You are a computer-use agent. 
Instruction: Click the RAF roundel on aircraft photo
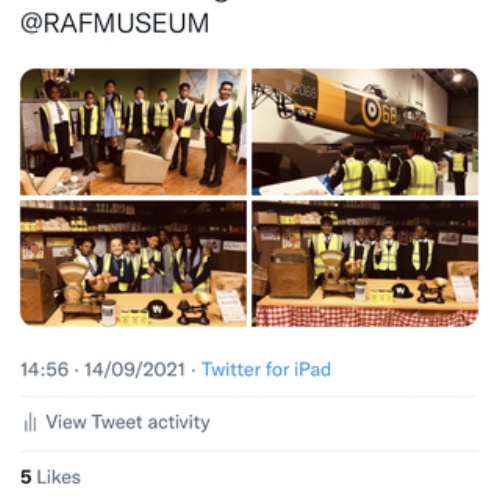372,113
